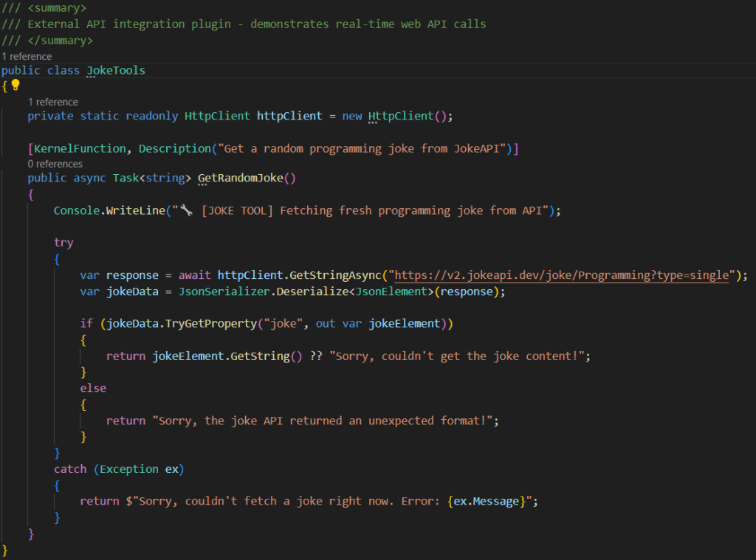756x560 pixels.
Task: Click the JokeTools class name
Action: click(x=116, y=71)
